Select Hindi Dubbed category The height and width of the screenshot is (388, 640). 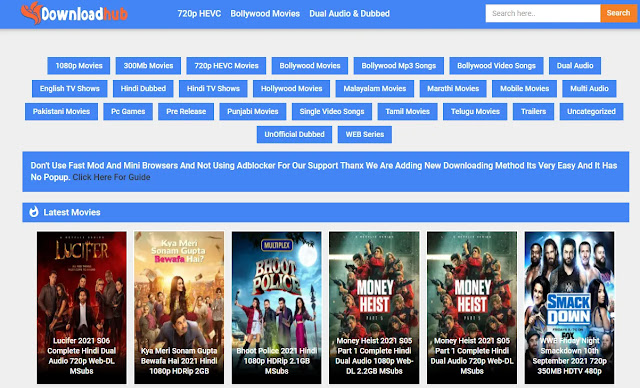143,89
